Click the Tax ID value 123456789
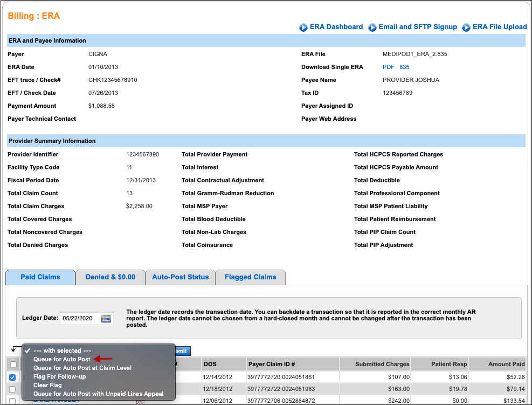Image resolution: width=532 pixels, height=405 pixels. 397,93
